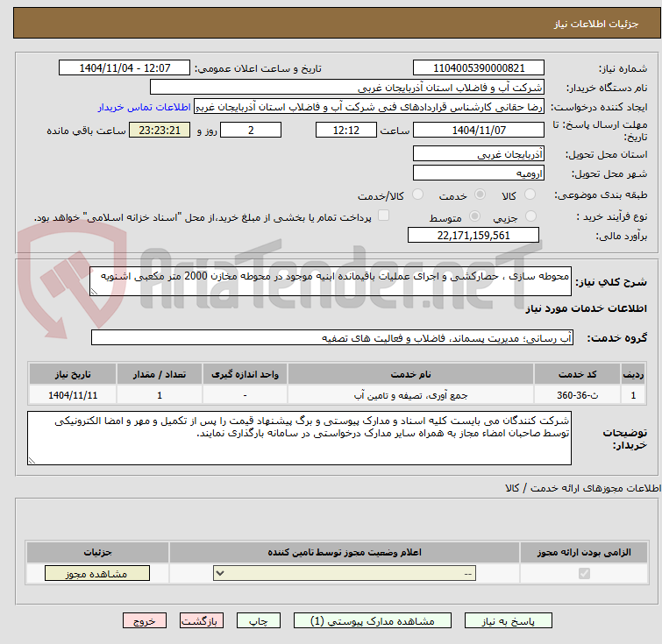Click اطلاعات مجوزهای ارائه خدمت / کالا heading
Screen dimensions: 662x644
pyautogui.click(x=582, y=488)
